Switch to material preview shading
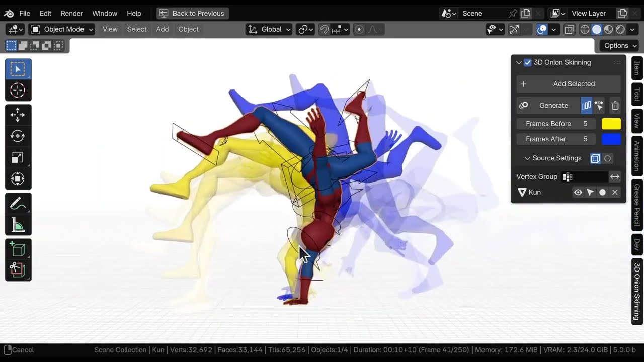The width and height of the screenshot is (644, 362). pos(608,30)
